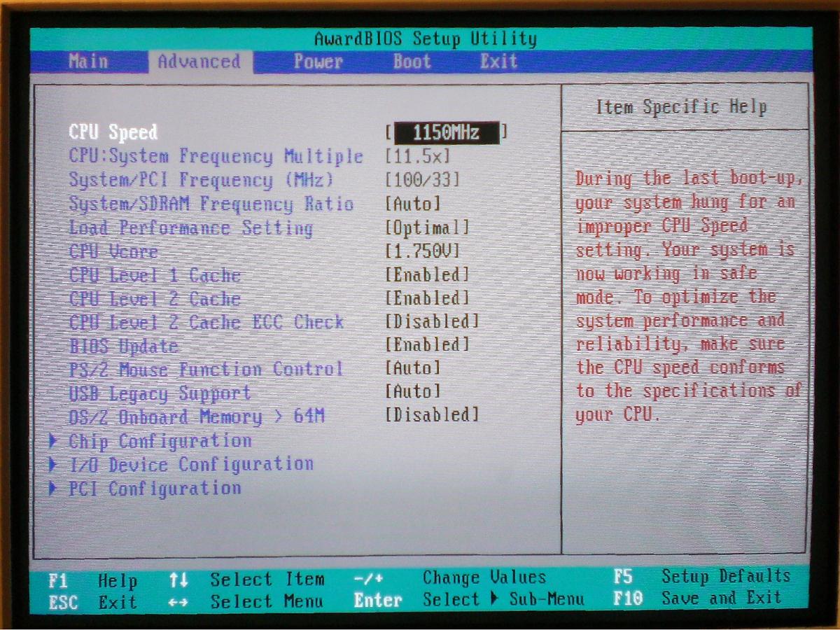This screenshot has width=840, height=630.
Task: Toggle CPU Level 1 Cache Enabled value
Action: (x=427, y=275)
